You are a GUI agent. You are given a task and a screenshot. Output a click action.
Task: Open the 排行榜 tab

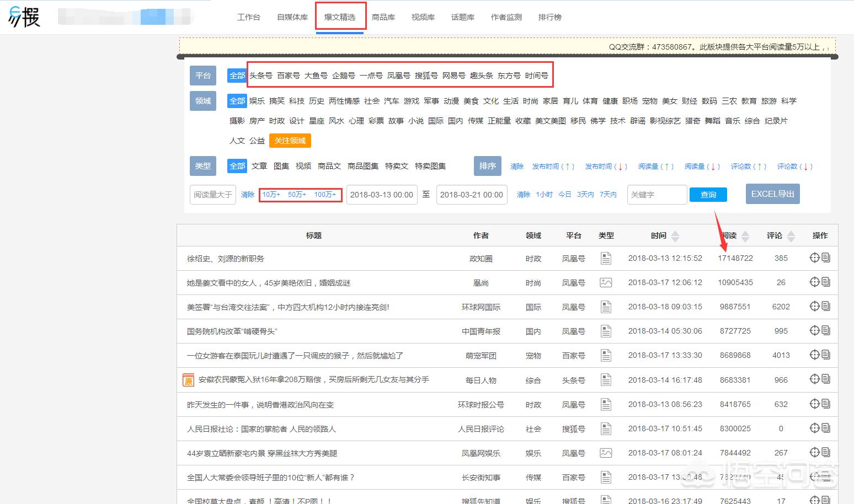[x=550, y=17]
